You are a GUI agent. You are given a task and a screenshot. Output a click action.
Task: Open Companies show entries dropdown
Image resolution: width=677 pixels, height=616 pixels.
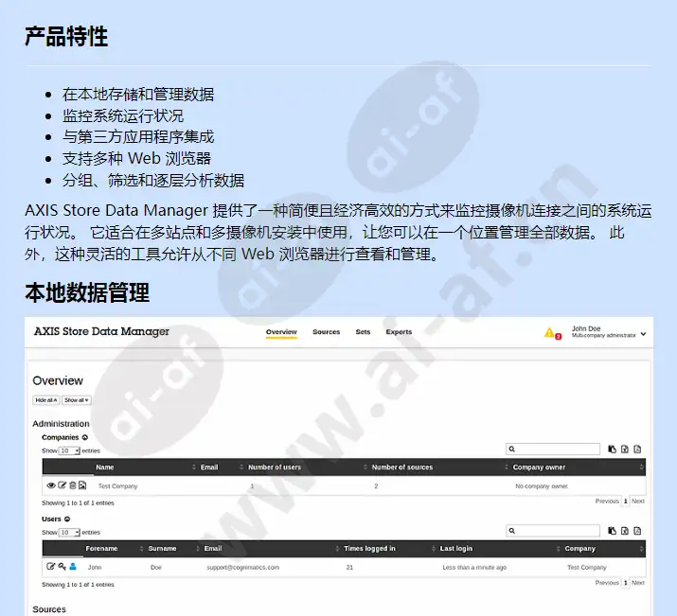click(x=69, y=450)
